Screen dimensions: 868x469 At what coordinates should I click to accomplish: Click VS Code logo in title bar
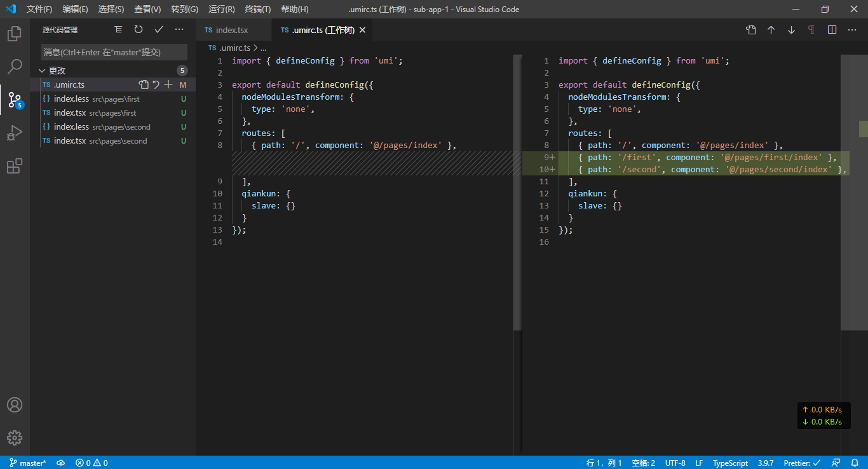click(x=10, y=9)
